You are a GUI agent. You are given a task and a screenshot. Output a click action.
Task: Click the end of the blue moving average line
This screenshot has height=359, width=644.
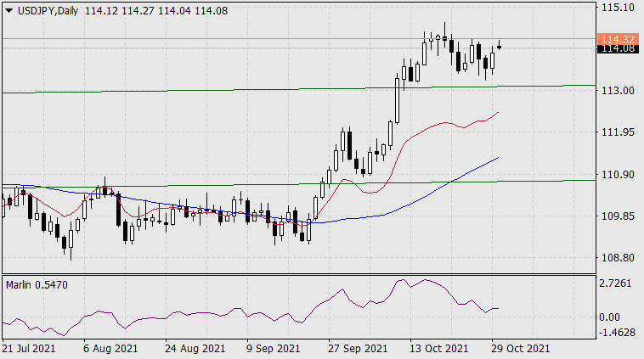click(498, 158)
